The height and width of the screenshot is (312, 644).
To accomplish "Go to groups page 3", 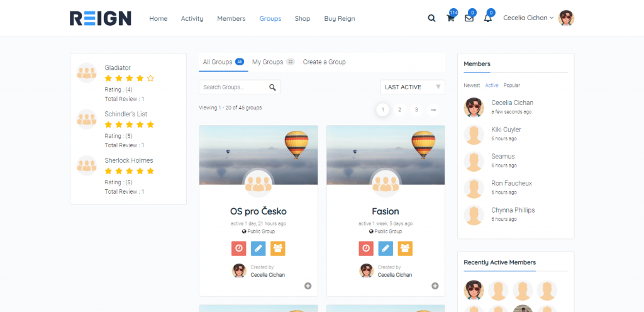I will coord(416,109).
